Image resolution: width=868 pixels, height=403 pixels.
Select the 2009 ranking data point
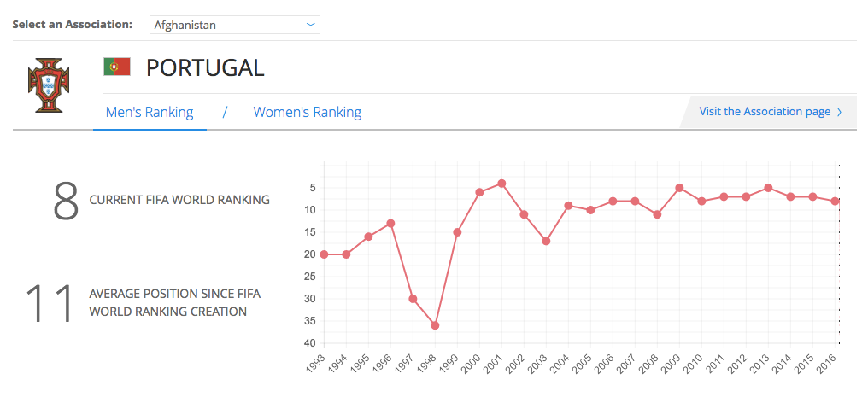(x=679, y=188)
